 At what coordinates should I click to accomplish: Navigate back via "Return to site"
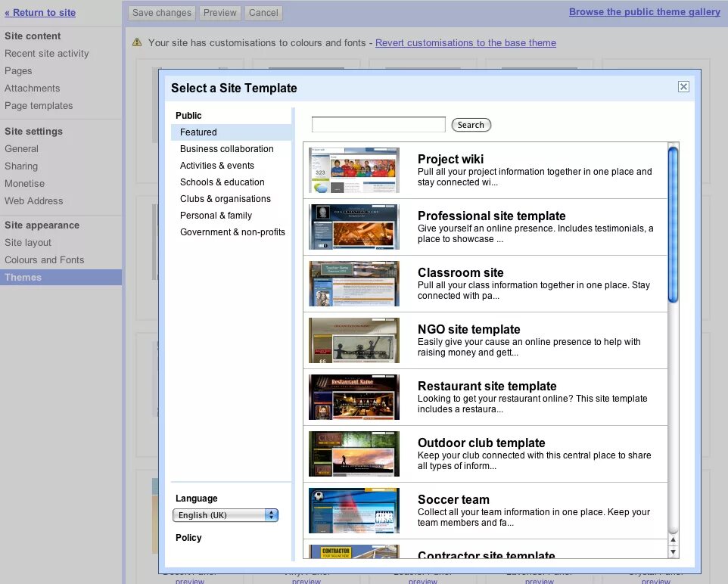(40, 12)
